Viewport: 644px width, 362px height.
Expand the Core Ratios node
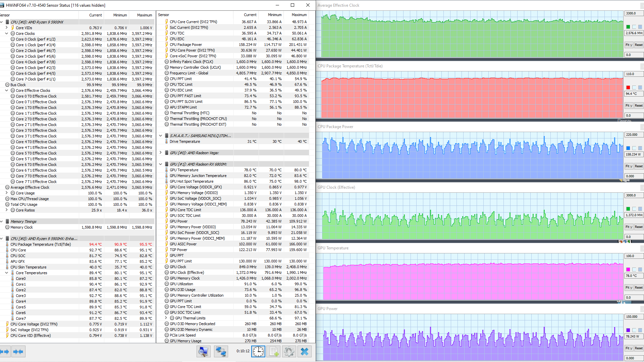coord(7,210)
